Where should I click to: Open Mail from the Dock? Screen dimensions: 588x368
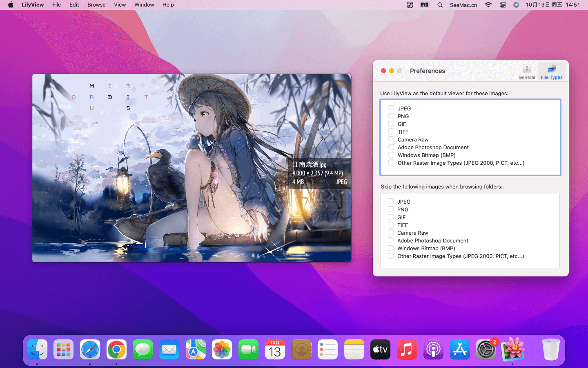click(x=169, y=350)
